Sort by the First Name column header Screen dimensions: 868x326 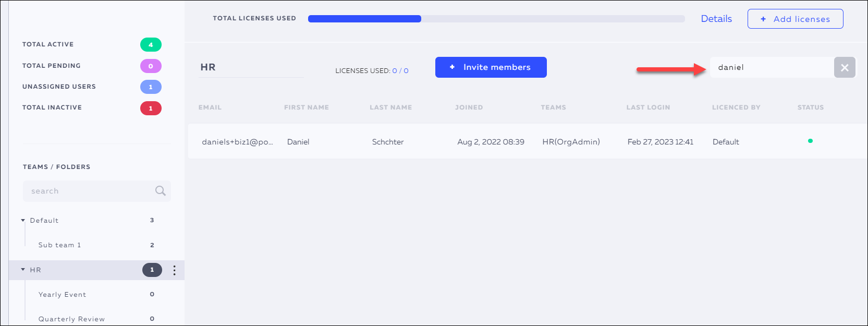[307, 107]
